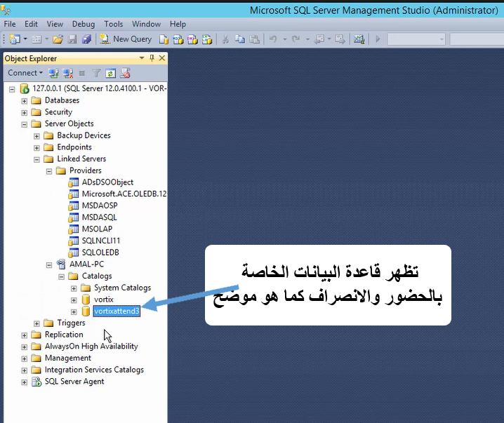Click the Refresh icon in Object Explorer
The height and width of the screenshot is (423, 504).
click(110, 73)
